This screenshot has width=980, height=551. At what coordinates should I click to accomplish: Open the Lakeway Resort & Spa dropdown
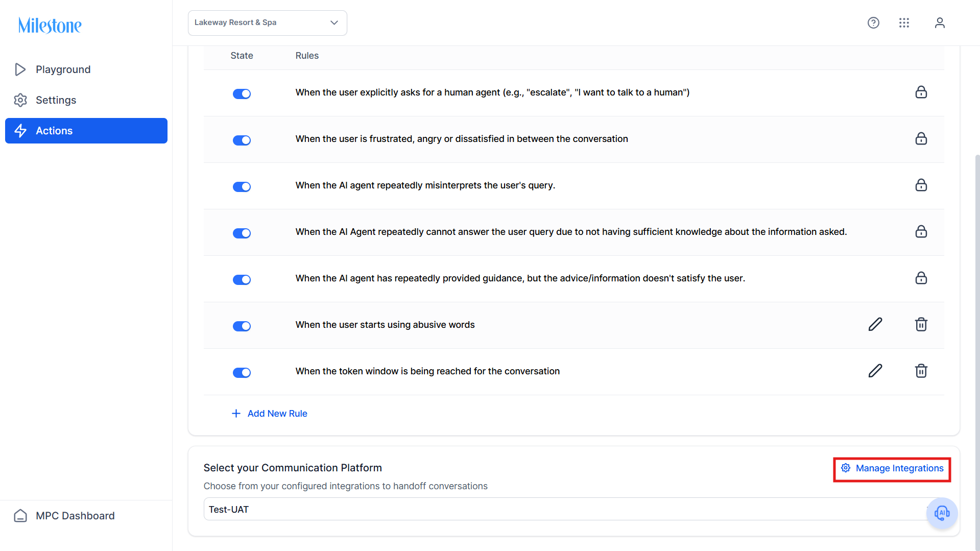268,23
